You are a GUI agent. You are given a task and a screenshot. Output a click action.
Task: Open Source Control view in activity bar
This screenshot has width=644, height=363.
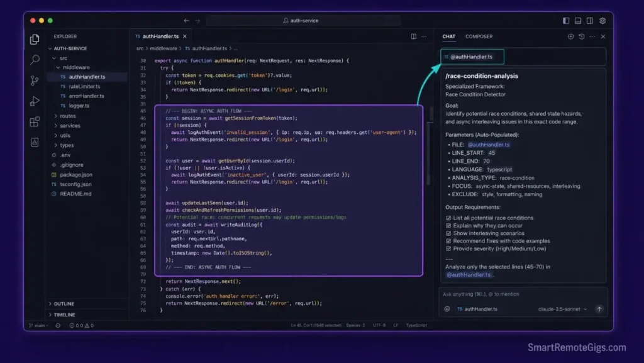[x=35, y=81]
